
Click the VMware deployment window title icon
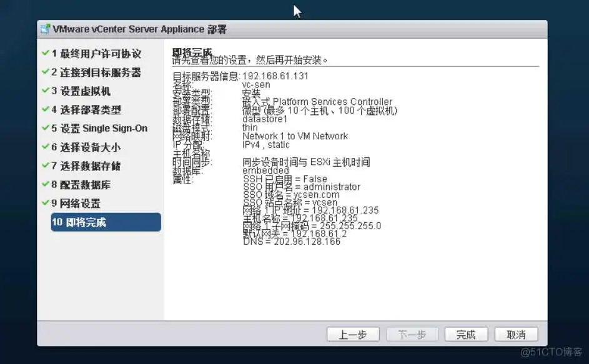click(46, 29)
